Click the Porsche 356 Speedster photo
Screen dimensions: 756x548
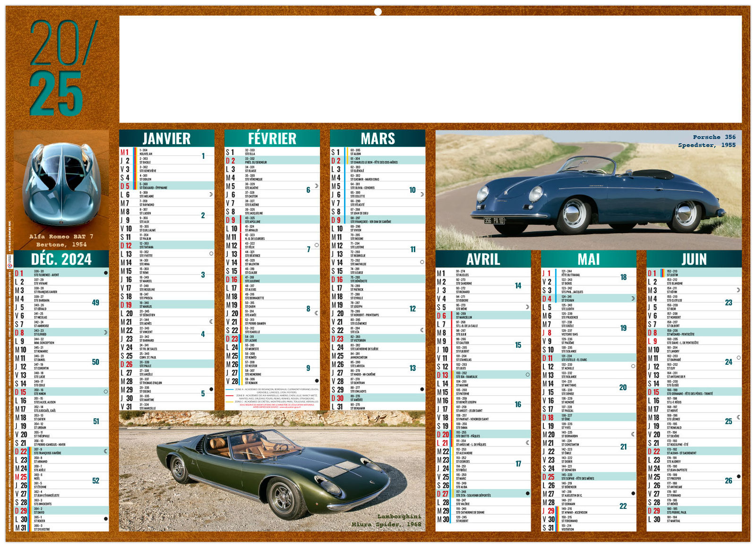(x=588, y=190)
